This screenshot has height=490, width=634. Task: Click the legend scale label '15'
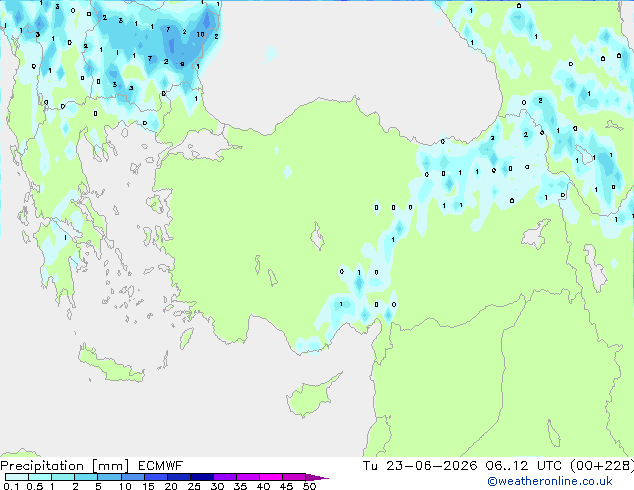(x=148, y=486)
